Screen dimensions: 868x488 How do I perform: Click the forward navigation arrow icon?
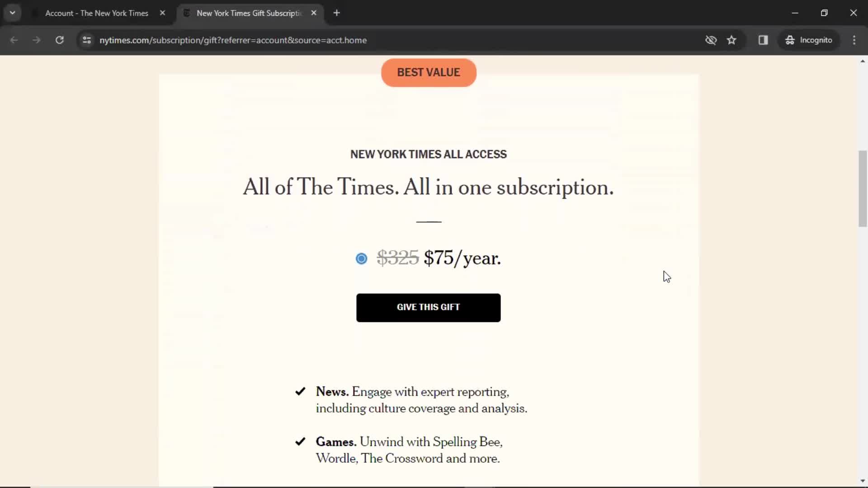click(x=36, y=40)
